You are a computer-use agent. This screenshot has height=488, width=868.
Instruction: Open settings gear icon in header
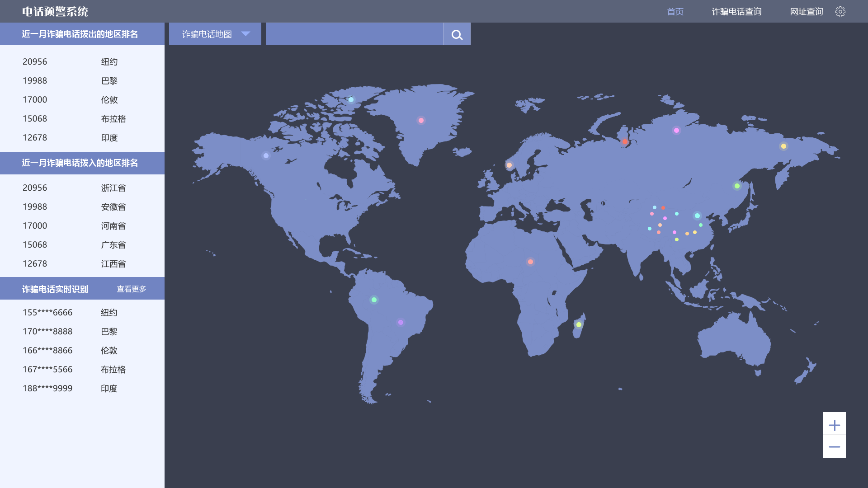pos(840,12)
